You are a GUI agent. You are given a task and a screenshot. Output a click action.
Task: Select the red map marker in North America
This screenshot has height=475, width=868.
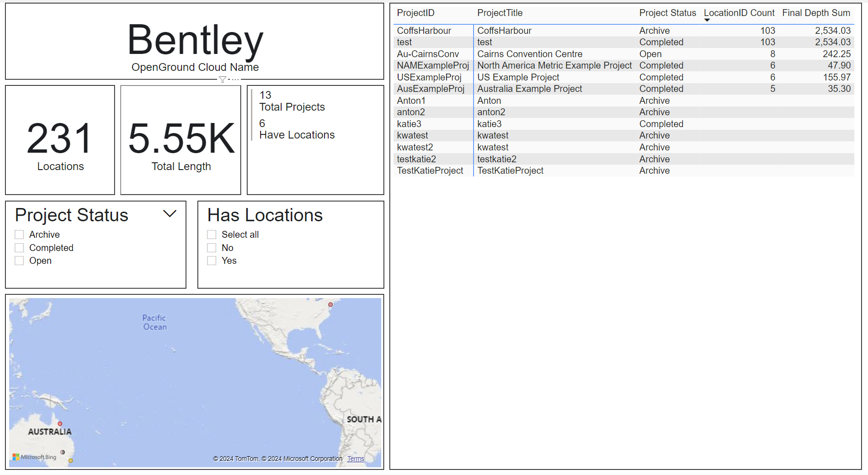pos(330,304)
